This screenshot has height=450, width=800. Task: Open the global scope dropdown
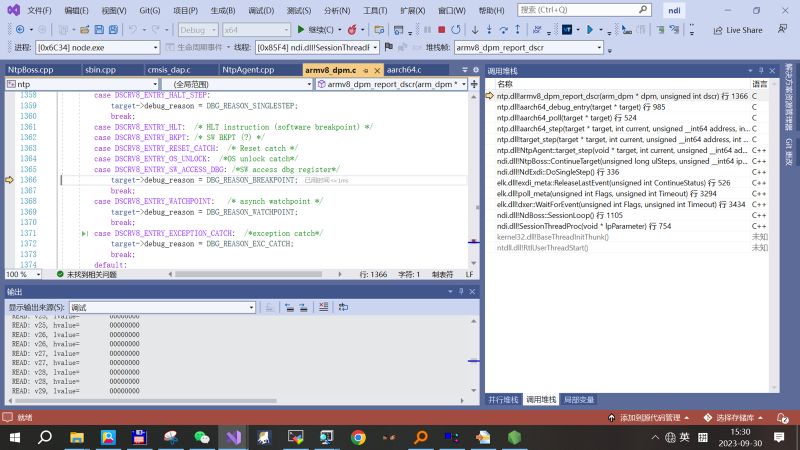pos(237,84)
